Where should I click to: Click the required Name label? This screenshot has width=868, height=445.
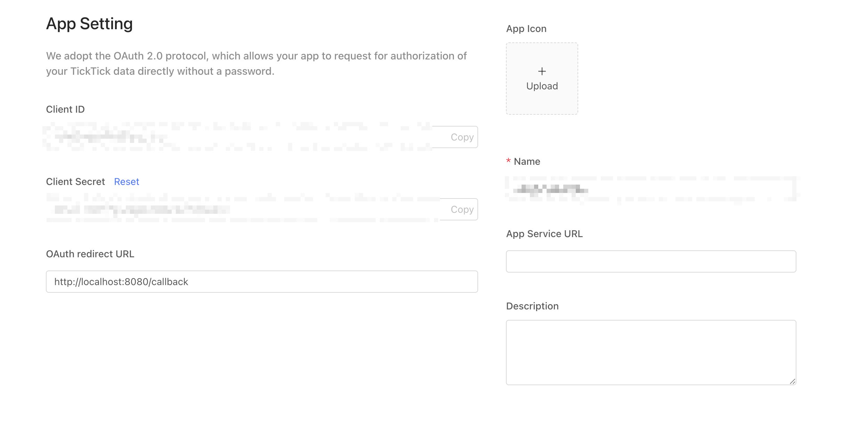pyautogui.click(x=526, y=161)
